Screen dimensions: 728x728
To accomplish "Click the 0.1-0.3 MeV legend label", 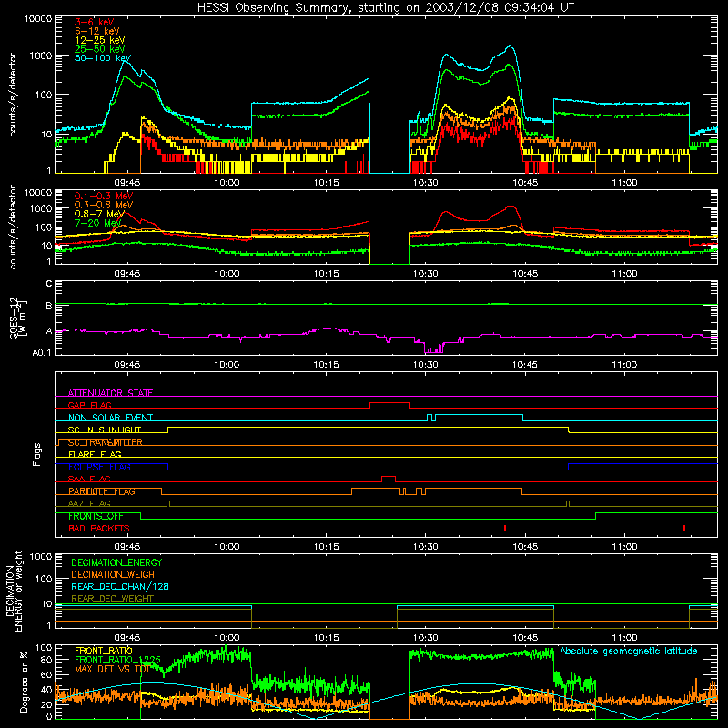I will pyautogui.click(x=104, y=196).
